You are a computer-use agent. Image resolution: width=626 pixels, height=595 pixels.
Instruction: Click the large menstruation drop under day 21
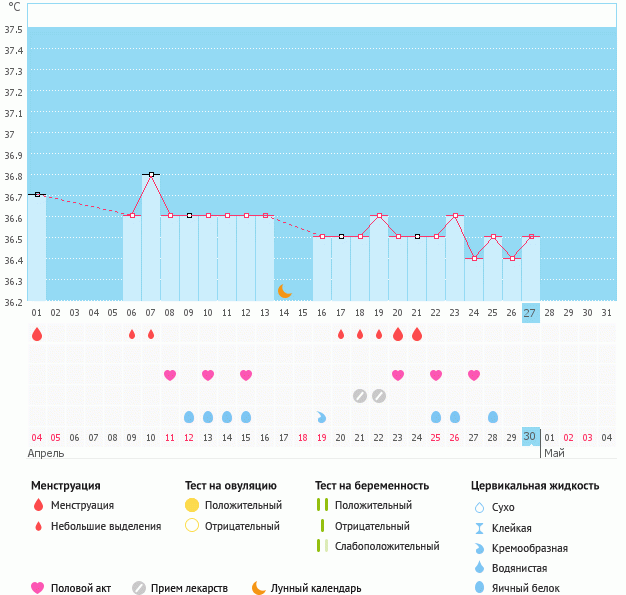(x=417, y=334)
